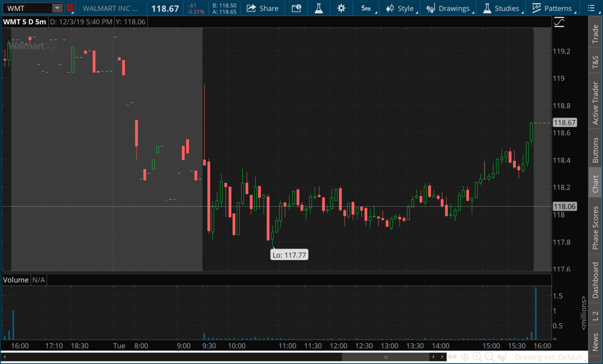This screenshot has width=603, height=364.
Task: Select the Chart side tab
Action: pyautogui.click(x=595, y=184)
